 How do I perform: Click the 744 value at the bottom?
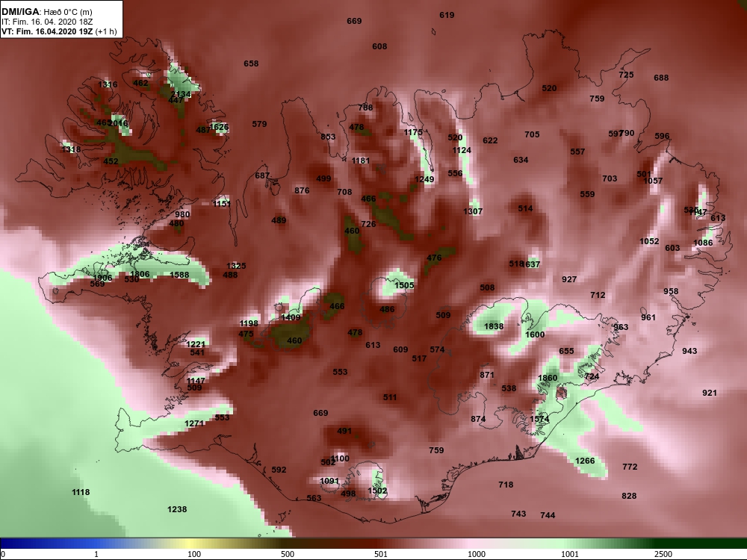(x=548, y=515)
